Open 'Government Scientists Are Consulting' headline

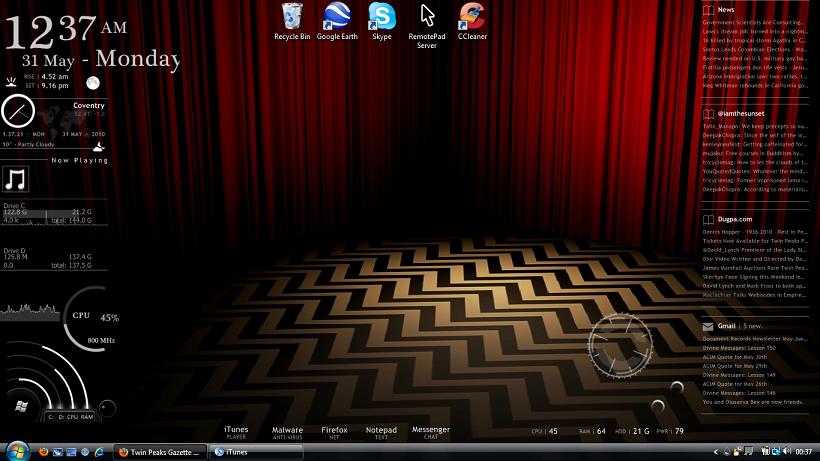pyautogui.click(x=754, y=22)
